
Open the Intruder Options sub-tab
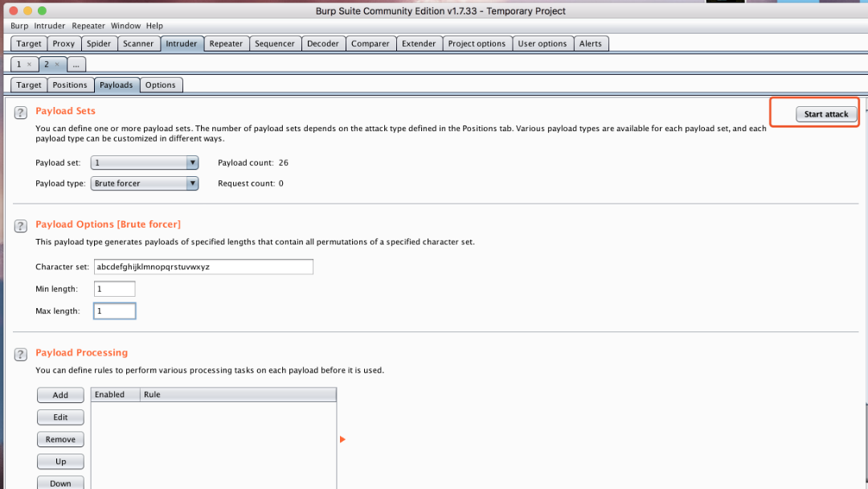pyautogui.click(x=161, y=84)
